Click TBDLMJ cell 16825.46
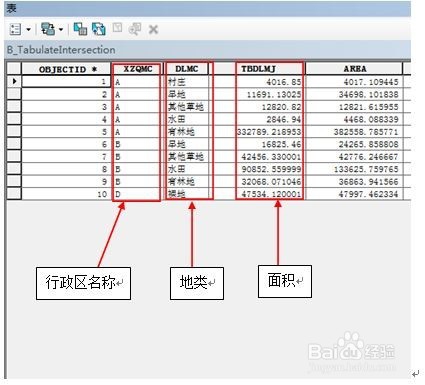 (x=258, y=144)
